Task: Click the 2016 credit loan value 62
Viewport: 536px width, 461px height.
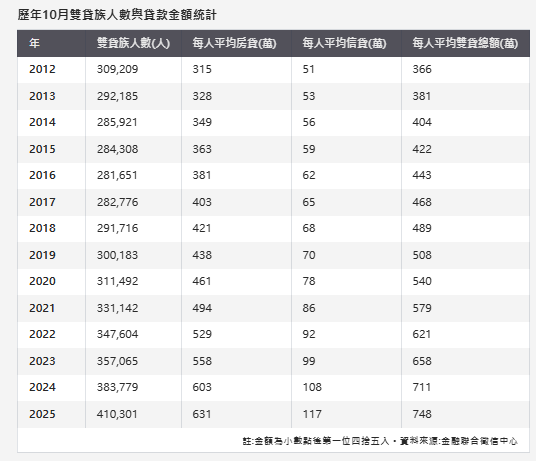Action: coord(309,175)
